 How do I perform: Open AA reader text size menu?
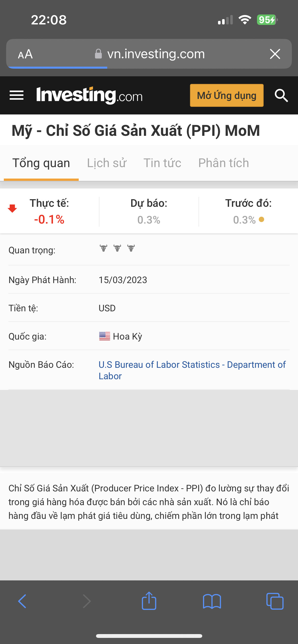[25, 54]
